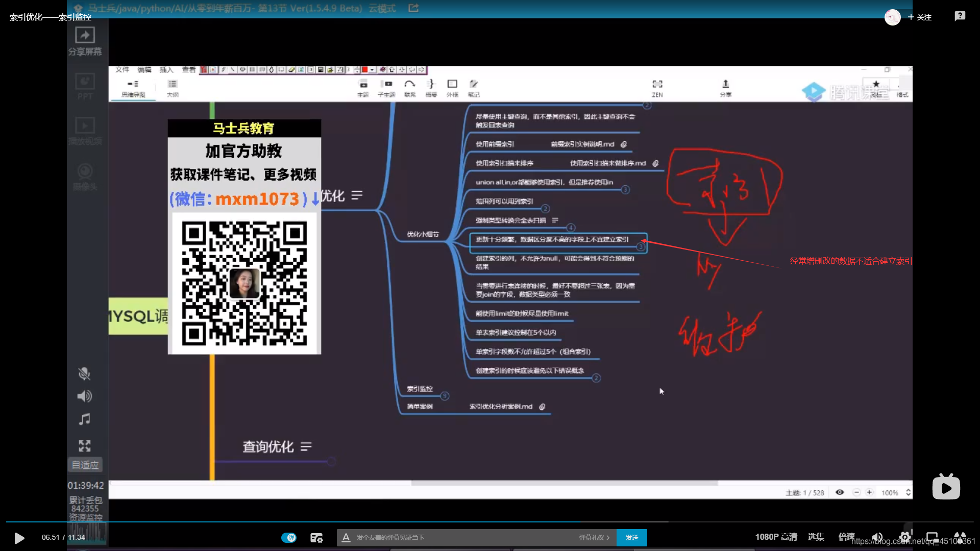This screenshot has width=980, height=551.
Task: Open the 选集 episode list
Action: point(816,537)
